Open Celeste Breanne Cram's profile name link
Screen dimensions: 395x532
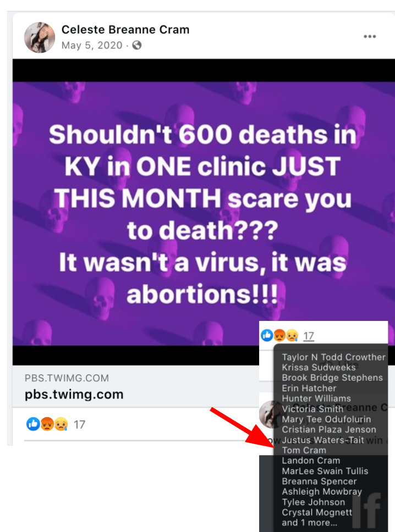pos(125,30)
